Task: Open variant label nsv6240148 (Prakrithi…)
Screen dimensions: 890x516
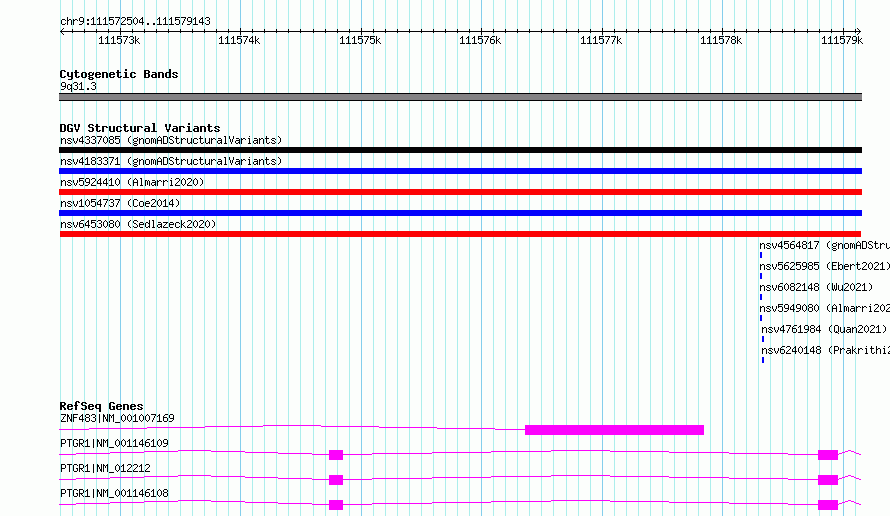Action: (x=825, y=350)
